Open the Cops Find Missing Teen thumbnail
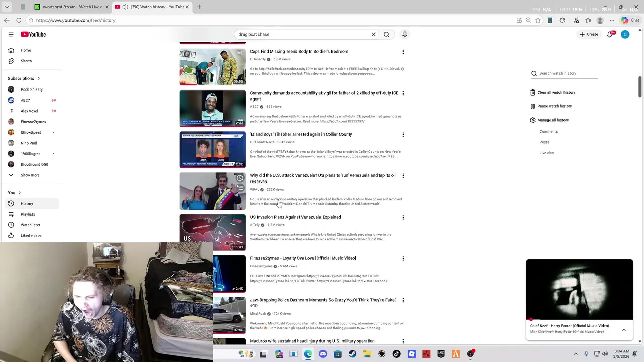The height and width of the screenshot is (362, 644). tap(212, 67)
